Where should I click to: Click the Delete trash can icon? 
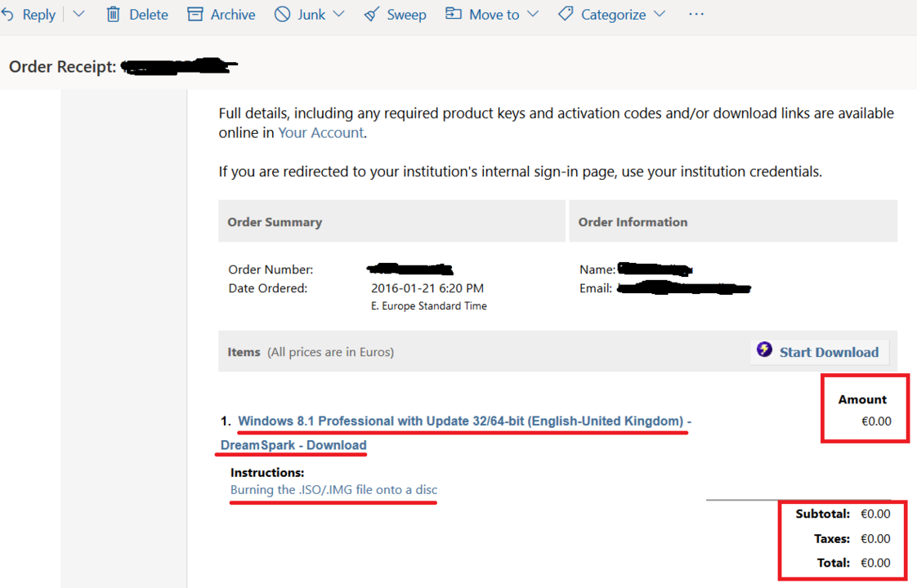(x=114, y=15)
